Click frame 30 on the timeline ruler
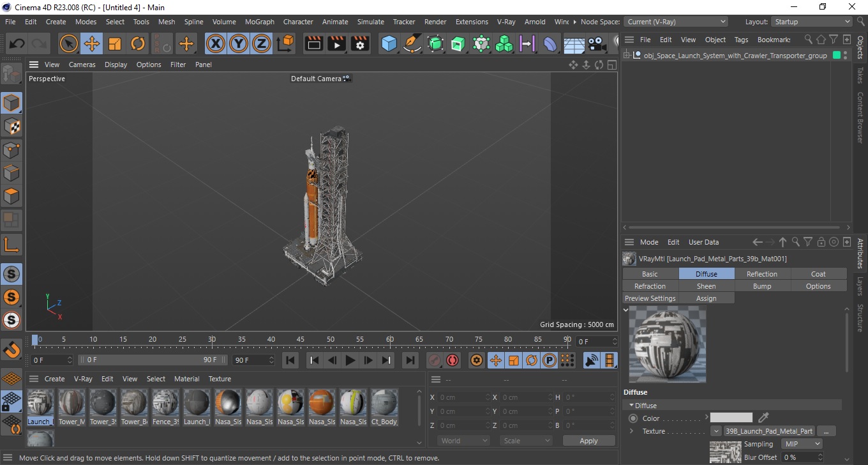868x465 pixels. point(212,340)
